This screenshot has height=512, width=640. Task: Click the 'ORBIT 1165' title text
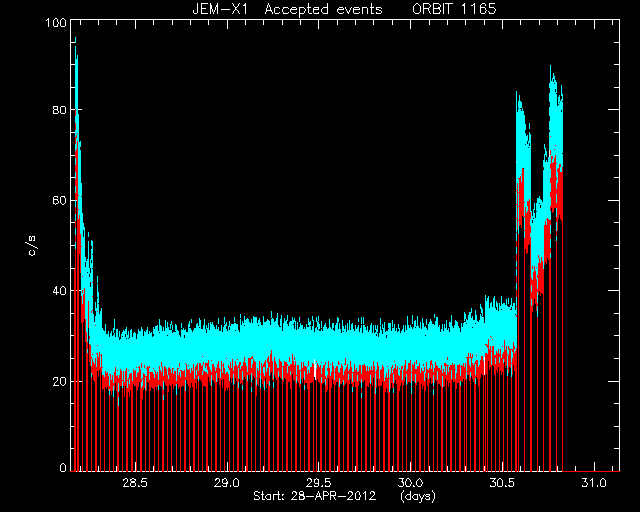point(454,9)
